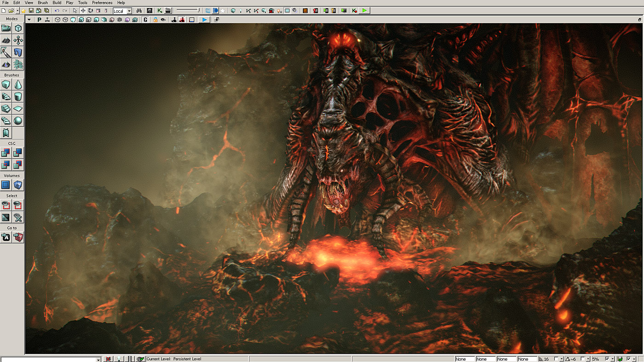Open the File menu
Image resolution: width=644 pixels, height=362 pixels.
6,3
